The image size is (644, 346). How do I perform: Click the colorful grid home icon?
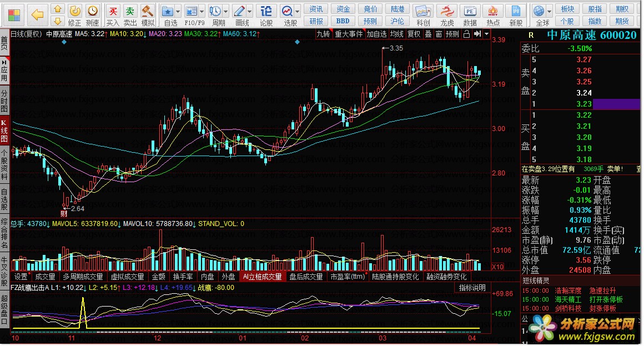point(14,15)
